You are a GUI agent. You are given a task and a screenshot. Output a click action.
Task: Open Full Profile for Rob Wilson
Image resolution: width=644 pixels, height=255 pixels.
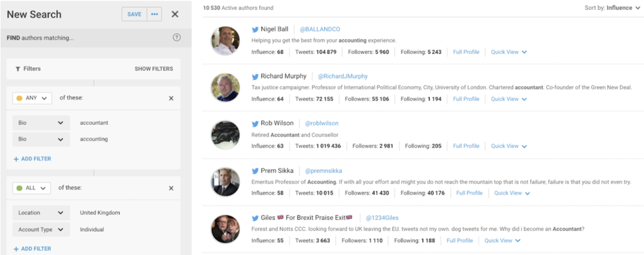coord(466,146)
